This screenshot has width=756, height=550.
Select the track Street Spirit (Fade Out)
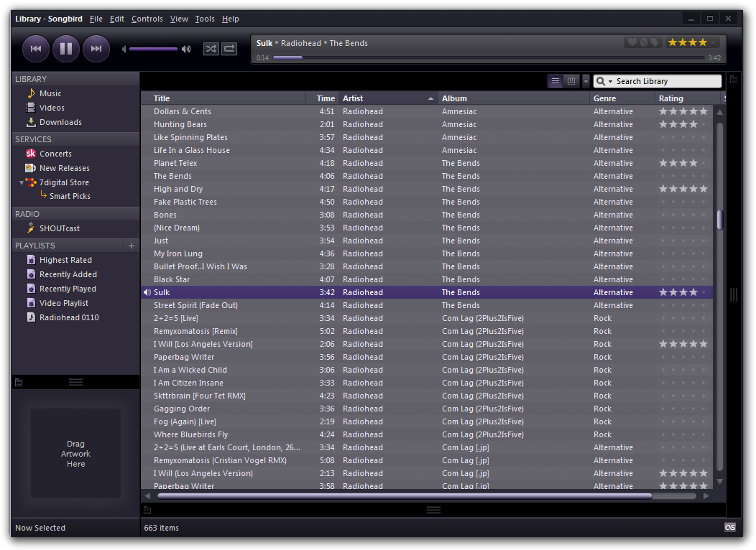click(x=427, y=305)
